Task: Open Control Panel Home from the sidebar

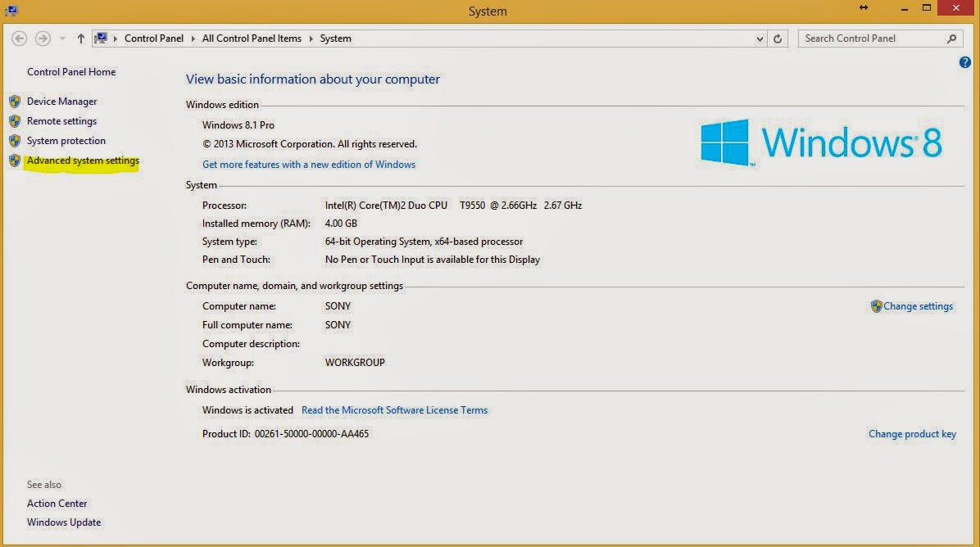Action: click(71, 71)
